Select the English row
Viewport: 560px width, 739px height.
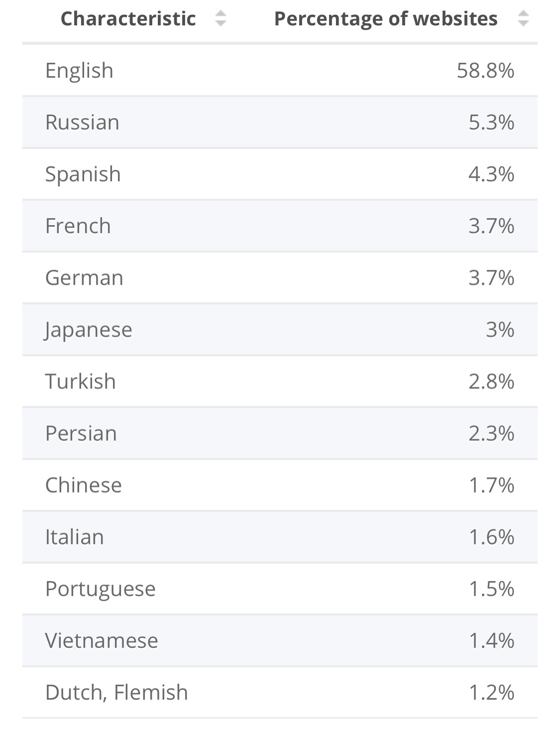click(x=280, y=70)
